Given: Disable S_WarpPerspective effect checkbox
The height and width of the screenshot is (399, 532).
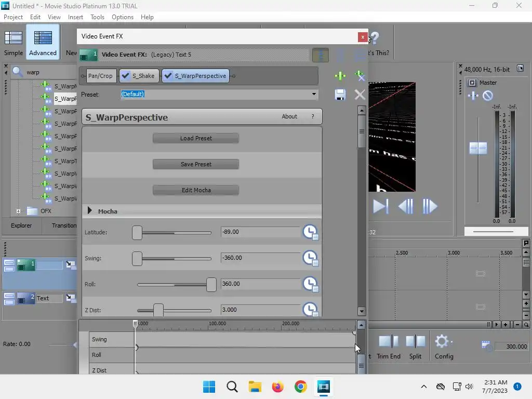Looking at the screenshot, I should 168,76.
